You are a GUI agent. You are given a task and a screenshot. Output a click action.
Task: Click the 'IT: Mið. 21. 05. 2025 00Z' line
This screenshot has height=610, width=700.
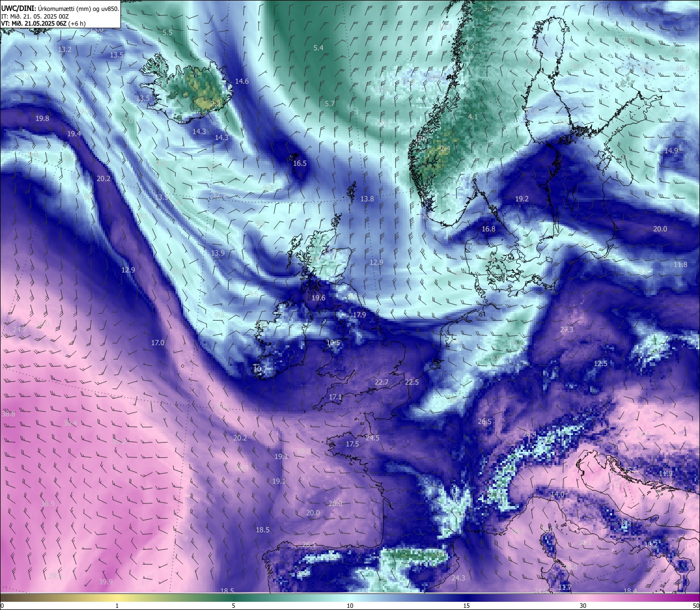coord(35,16)
